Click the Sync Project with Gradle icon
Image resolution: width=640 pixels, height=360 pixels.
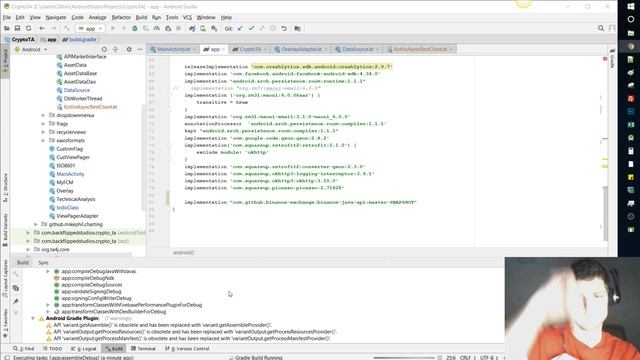192,28
